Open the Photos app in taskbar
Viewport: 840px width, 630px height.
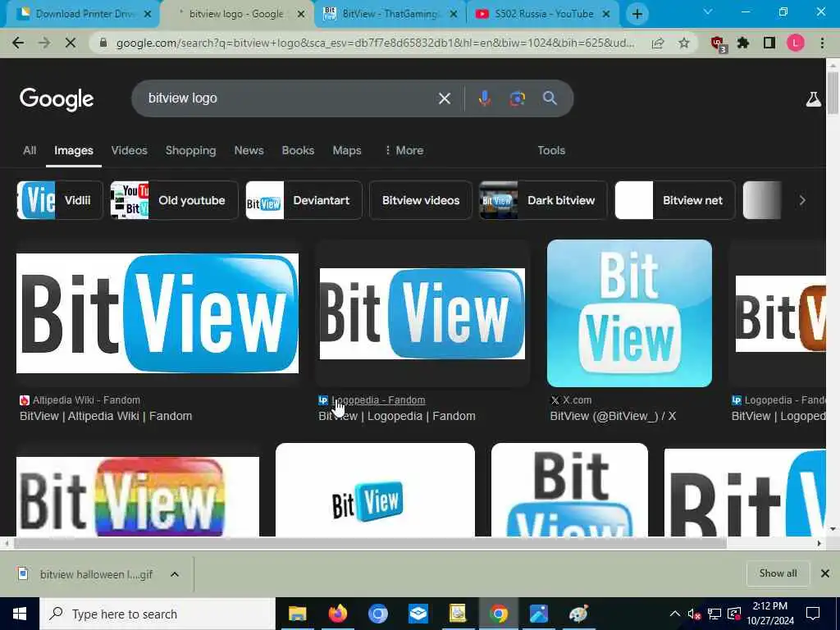click(x=538, y=614)
